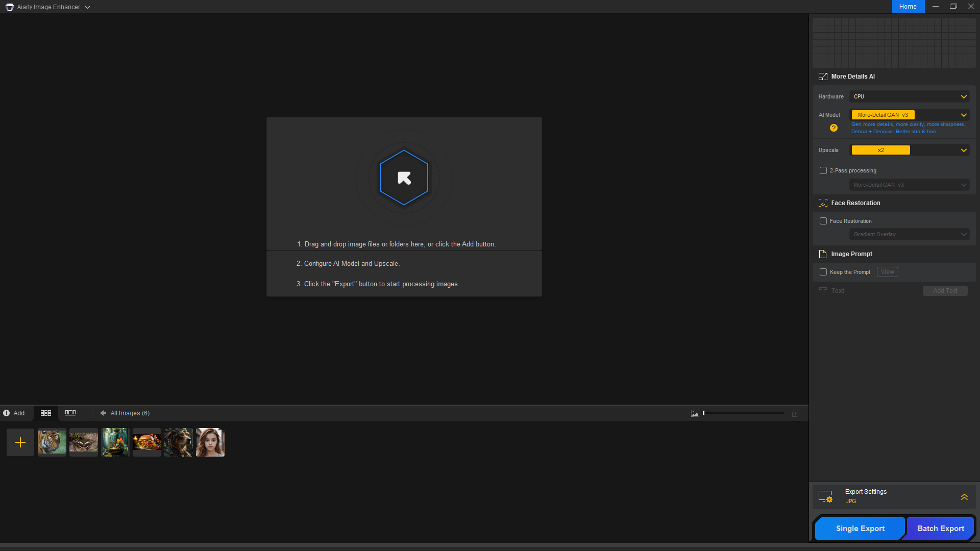
Task: Open the Upscale x2 dropdown
Action: click(910, 150)
